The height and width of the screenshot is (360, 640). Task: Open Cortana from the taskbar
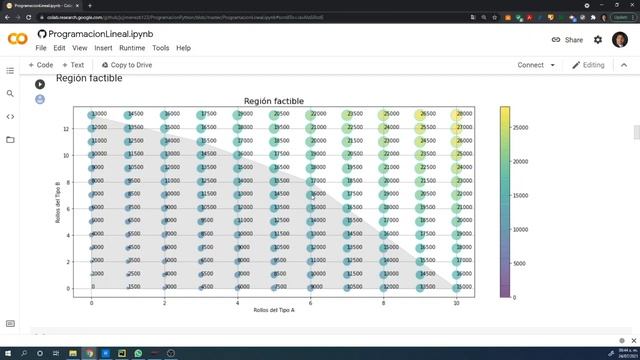pos(40,353)
